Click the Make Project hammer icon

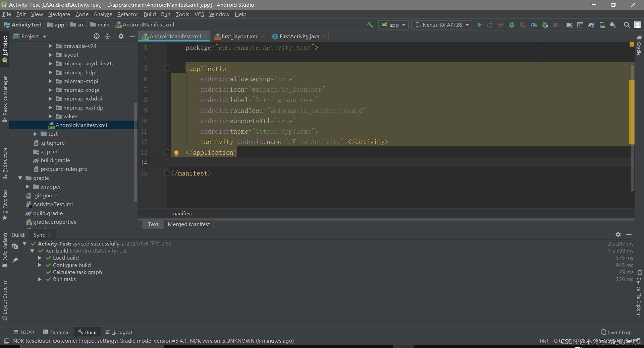tap(370, 25)
